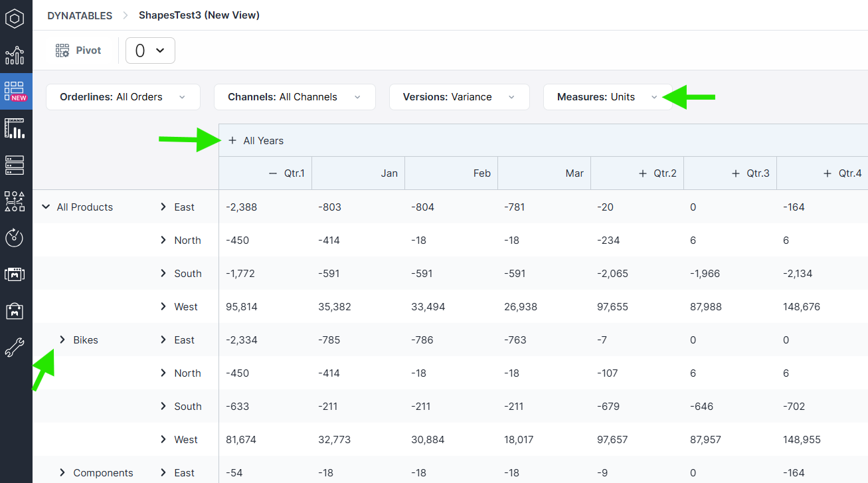Open the decimal places dropdown showing 0
Screen dimensions: 868x483
click(x=150, y=50)
